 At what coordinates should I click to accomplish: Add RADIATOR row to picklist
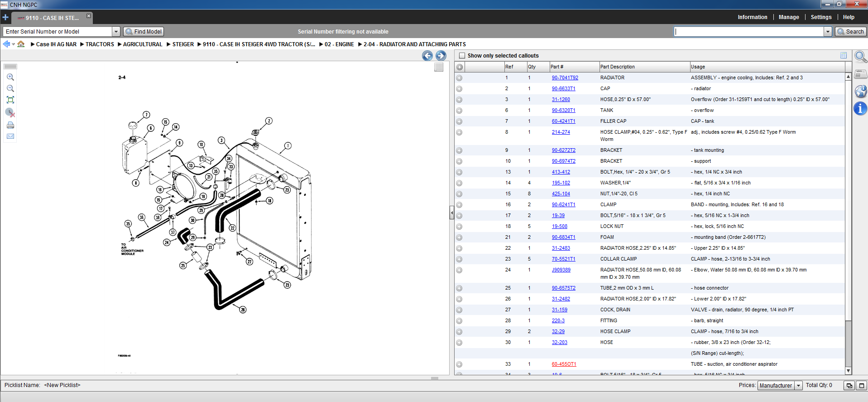pos(459,78)
